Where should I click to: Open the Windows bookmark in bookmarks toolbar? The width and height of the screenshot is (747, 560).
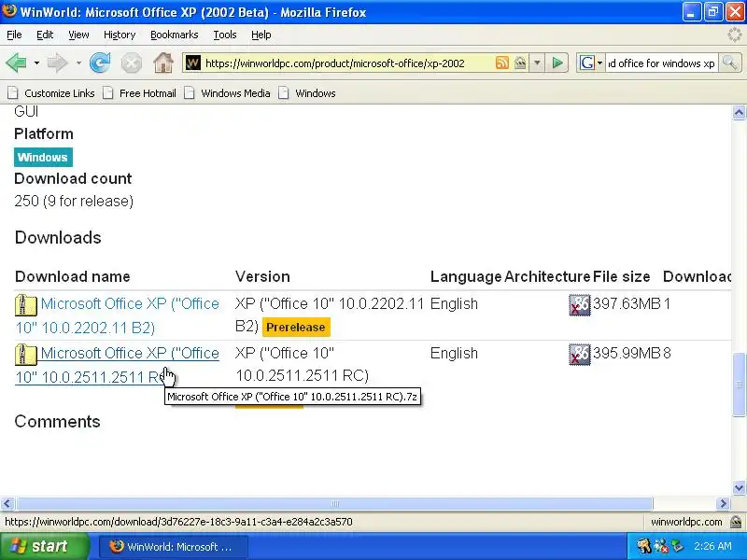(x=307, y=93)
